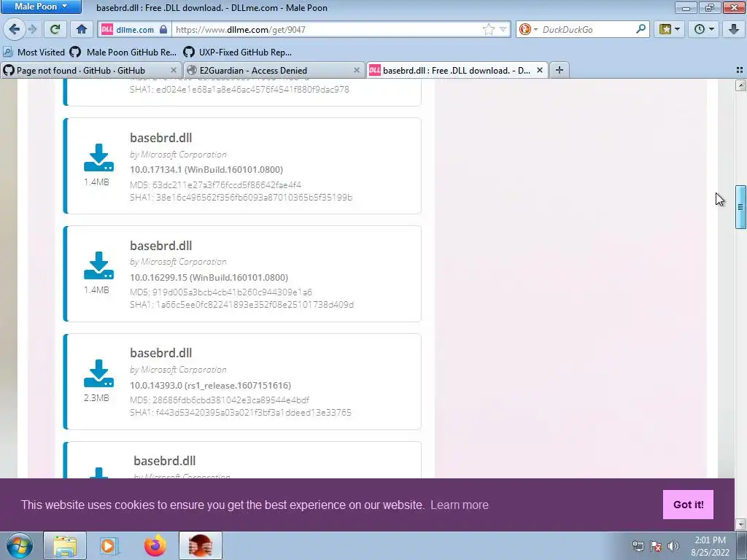Open Most Visited bookmarks folder

(34, 52)
